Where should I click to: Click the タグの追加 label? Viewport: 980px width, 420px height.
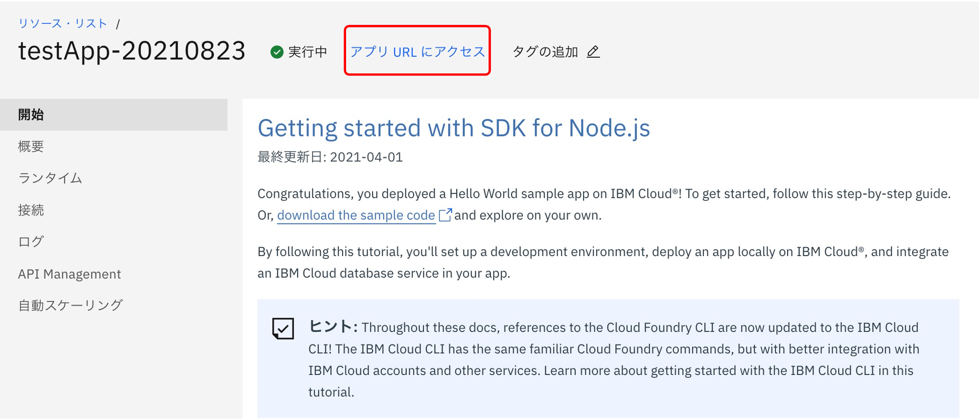pyautogui.click(x=545, y=51)
